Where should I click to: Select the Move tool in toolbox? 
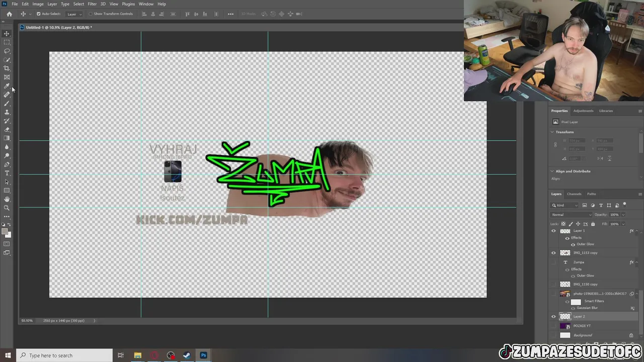pos(7,34)
